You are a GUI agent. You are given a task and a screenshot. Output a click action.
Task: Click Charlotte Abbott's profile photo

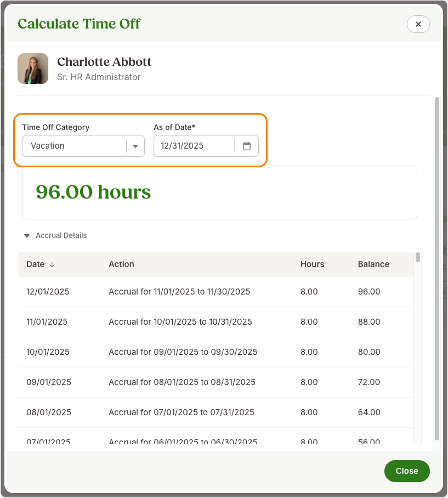[33, 69]
